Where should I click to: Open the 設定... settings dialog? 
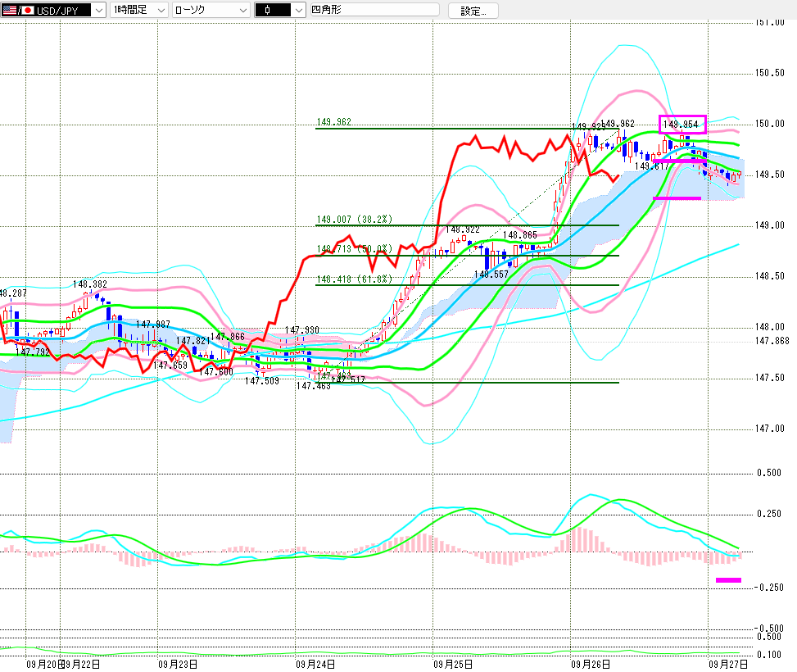point(478,11)
